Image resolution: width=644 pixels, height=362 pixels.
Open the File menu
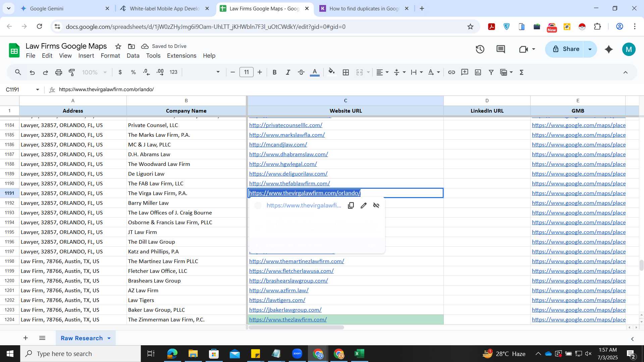[31, 56]
